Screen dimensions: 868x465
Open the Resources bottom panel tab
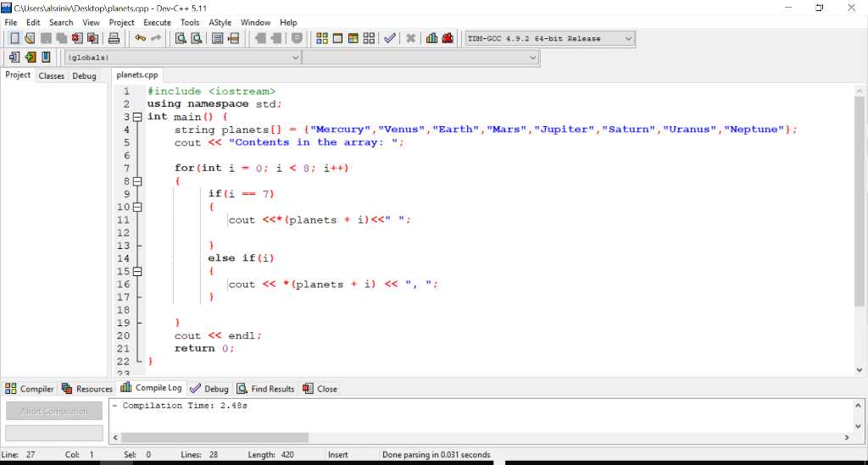(87, 389)
